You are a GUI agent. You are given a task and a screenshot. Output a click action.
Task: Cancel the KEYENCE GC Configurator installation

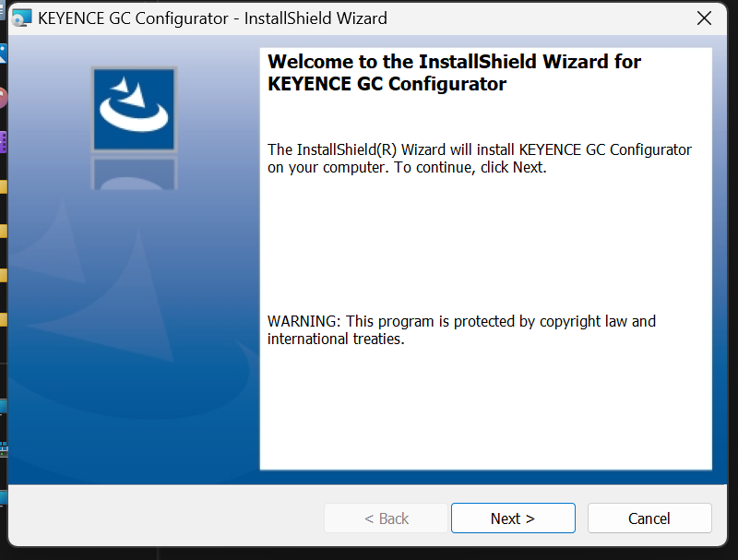pyautogui.click(x=649, y=518)
